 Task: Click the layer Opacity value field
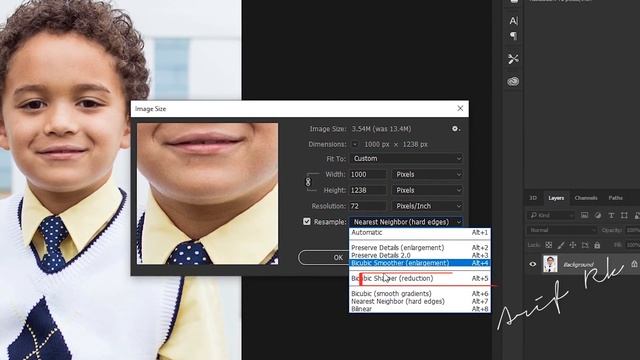(x=633, y=230)
